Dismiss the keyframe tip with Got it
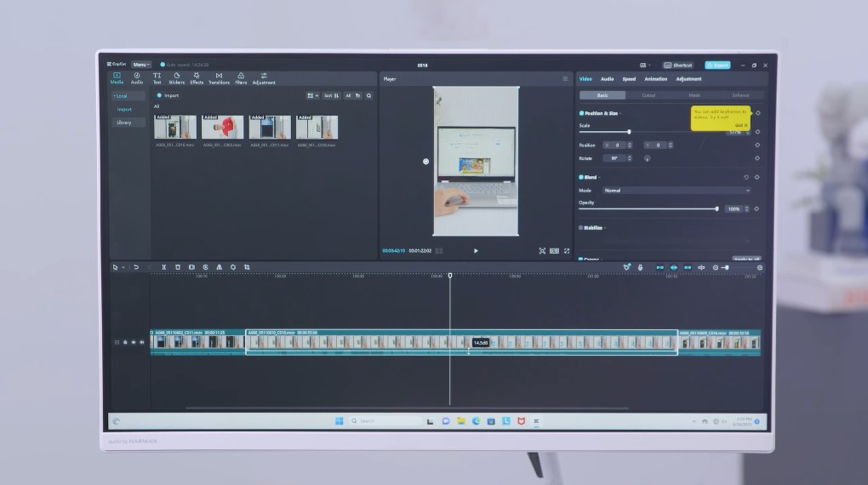 coord(741,125)
